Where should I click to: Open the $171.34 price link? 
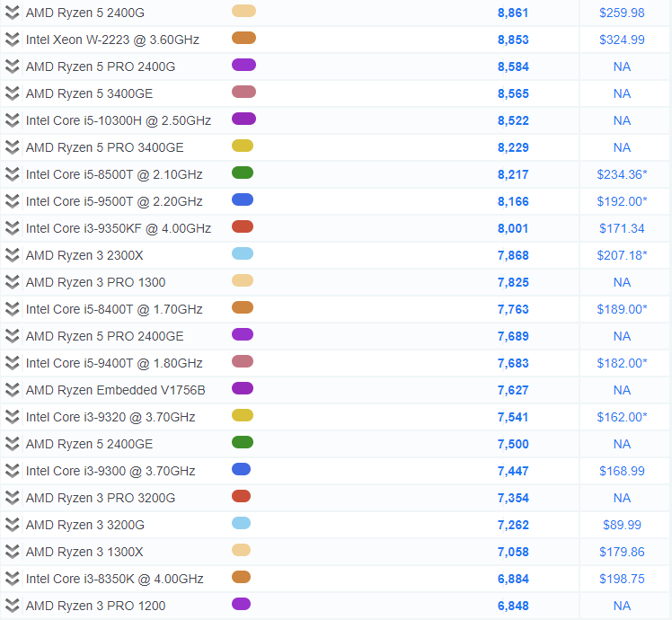coord(622,228)
